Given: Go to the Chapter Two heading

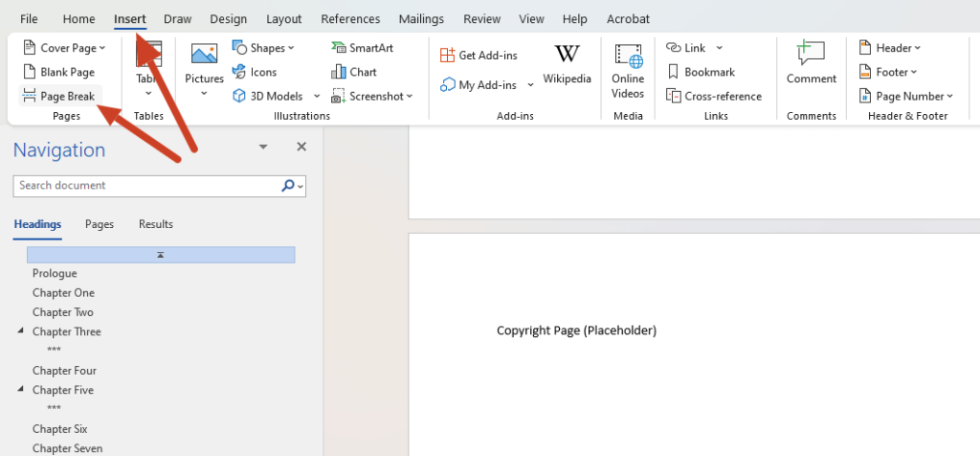Looking at the screenshot, I should (x=63, y=312).
